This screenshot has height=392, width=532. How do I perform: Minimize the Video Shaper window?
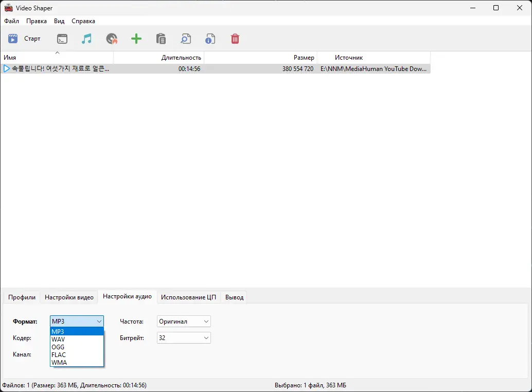(473, 8)
